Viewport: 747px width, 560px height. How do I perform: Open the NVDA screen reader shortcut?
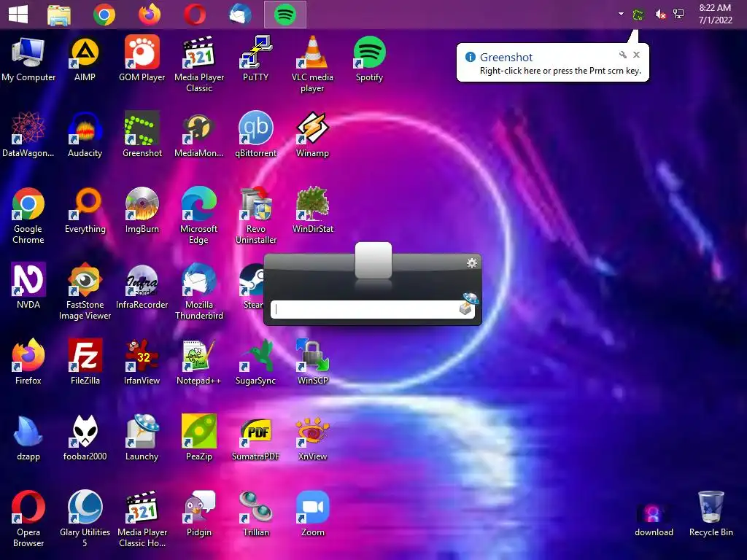tap(28, 286)
